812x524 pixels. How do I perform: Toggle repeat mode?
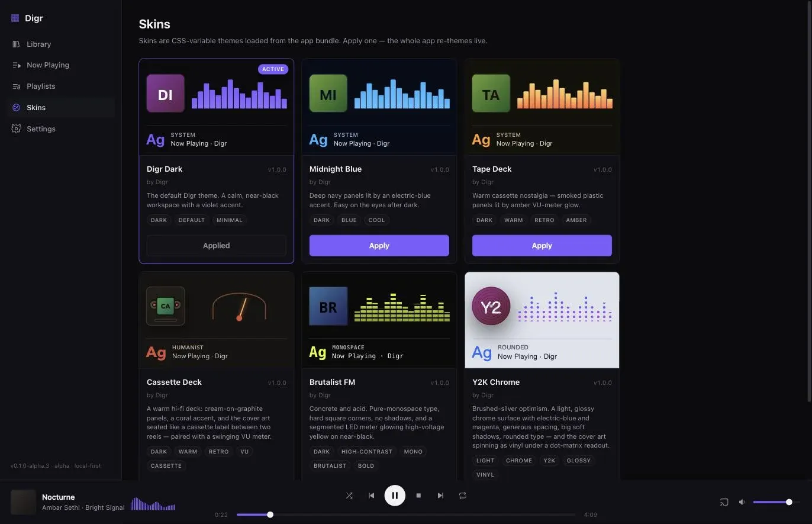pyautogui.click(x=462, y=496)
